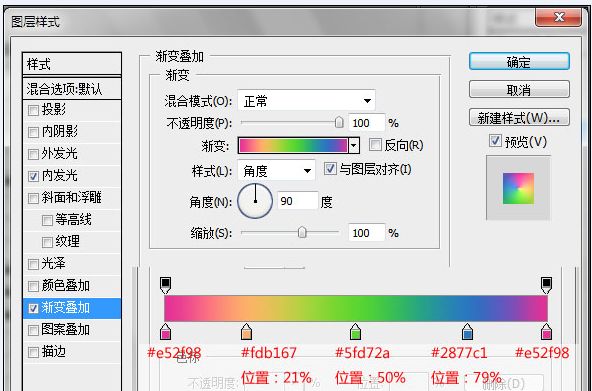Select the blue #2877c1 color stop
Screen dimensions: 592x391
tap(467, 332)
